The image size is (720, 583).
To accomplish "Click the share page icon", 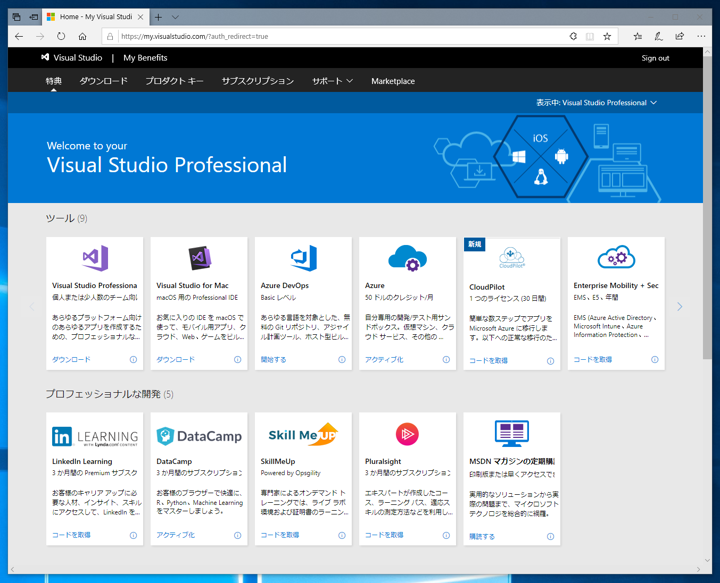I will 680,36.
